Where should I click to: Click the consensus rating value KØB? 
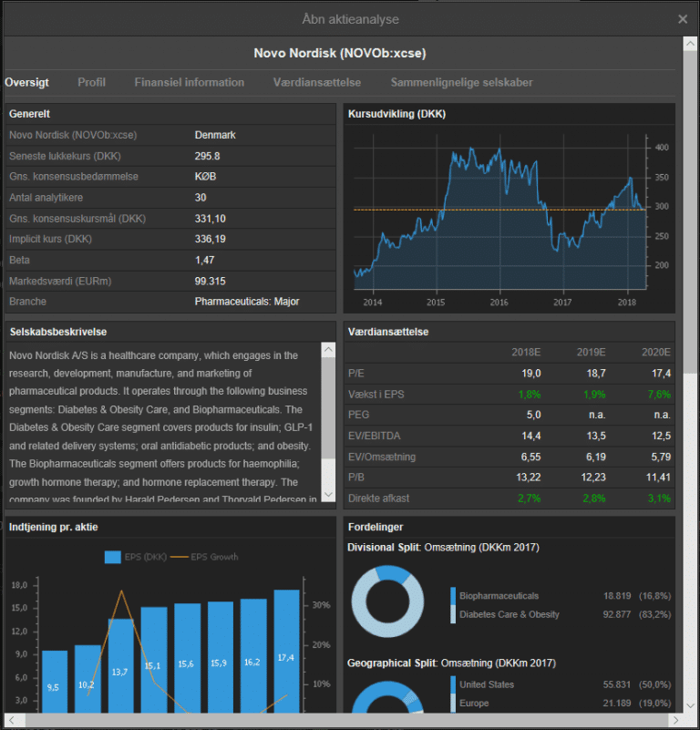205,177
